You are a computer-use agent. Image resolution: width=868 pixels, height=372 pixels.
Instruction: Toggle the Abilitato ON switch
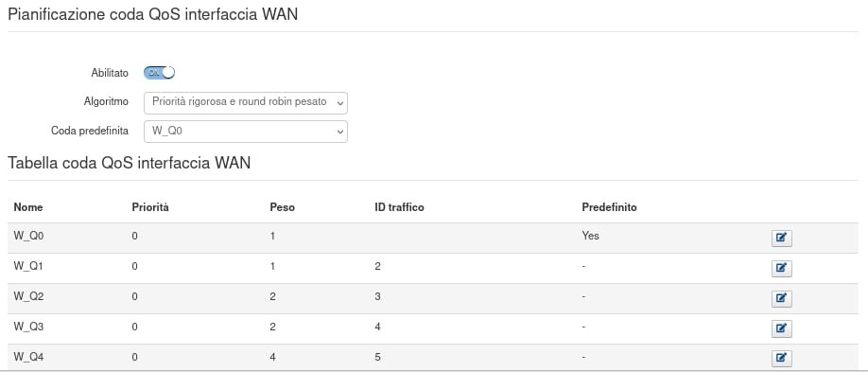[159, 73]
